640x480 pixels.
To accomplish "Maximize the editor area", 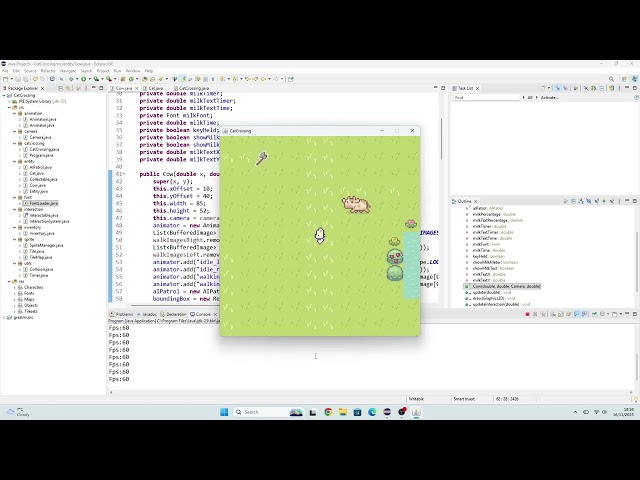I will pyautogui.click(x=443, y=88).
